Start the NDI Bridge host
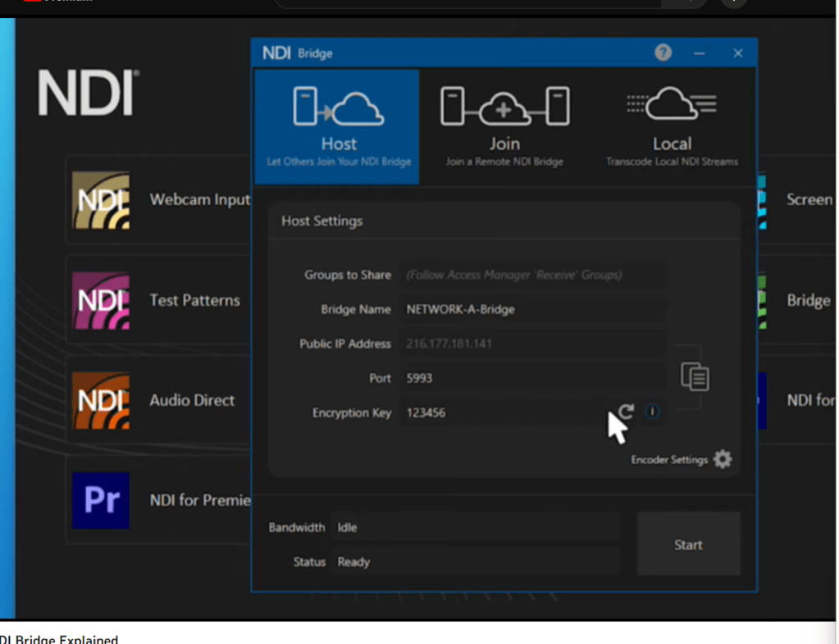The width and height of the screenshot is (839, 644). [x=689, y=545]
